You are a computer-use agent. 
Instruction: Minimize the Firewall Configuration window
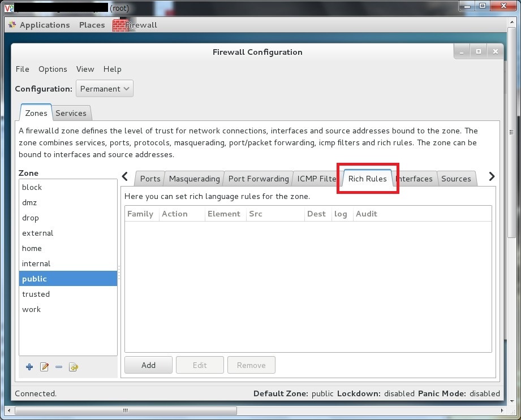[x=462, y=52]
